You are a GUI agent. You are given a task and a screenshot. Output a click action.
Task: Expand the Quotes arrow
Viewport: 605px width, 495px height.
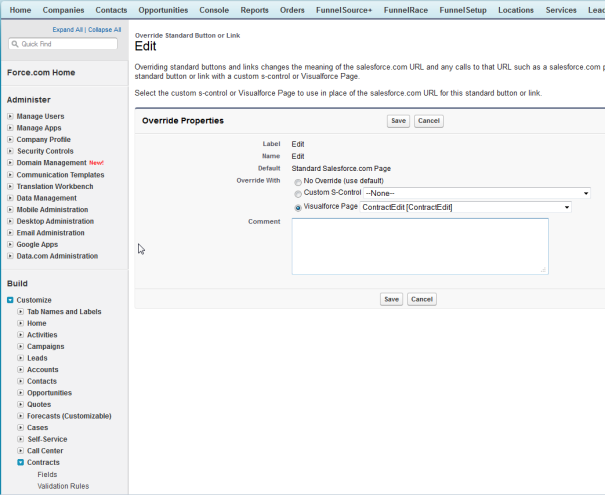21,404
